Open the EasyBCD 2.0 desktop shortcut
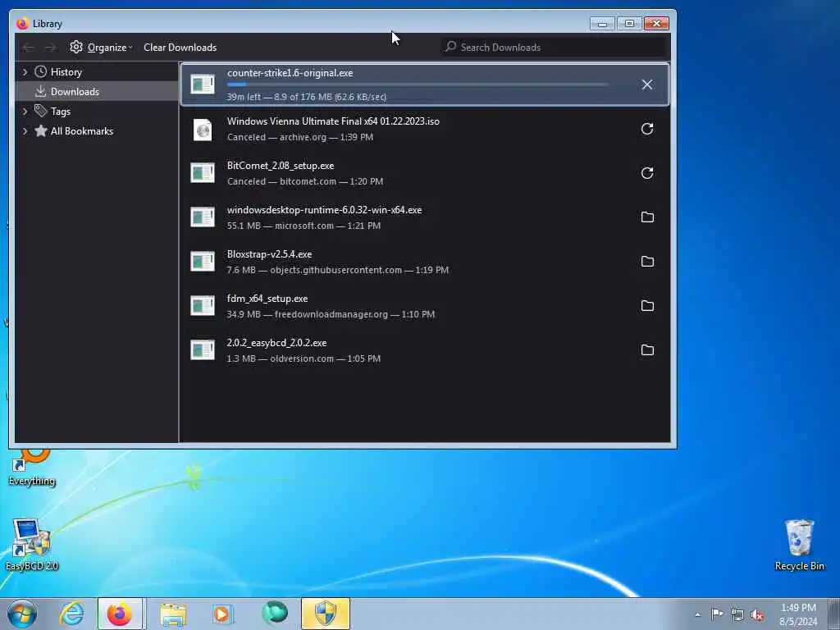 (x=32, y=545)
